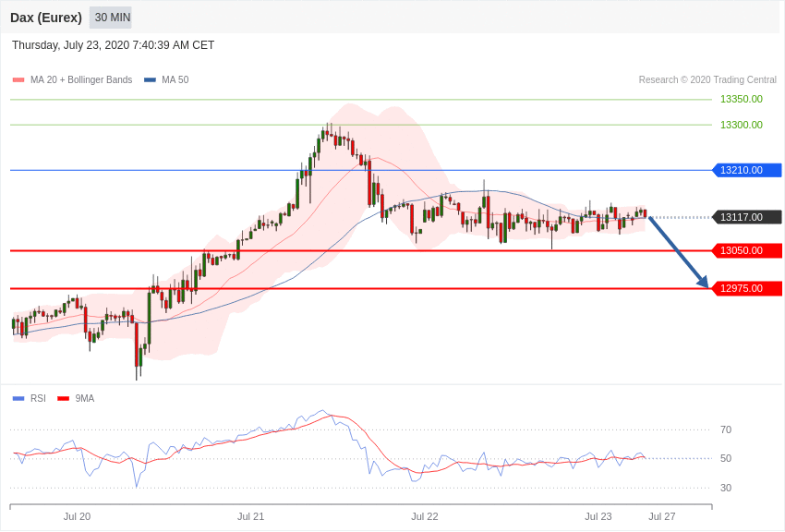The width and height of the screenshot is (785, 532).
Task: Click the RSI 30 level label
Action: pyautogui.click(x=726, y=488)
